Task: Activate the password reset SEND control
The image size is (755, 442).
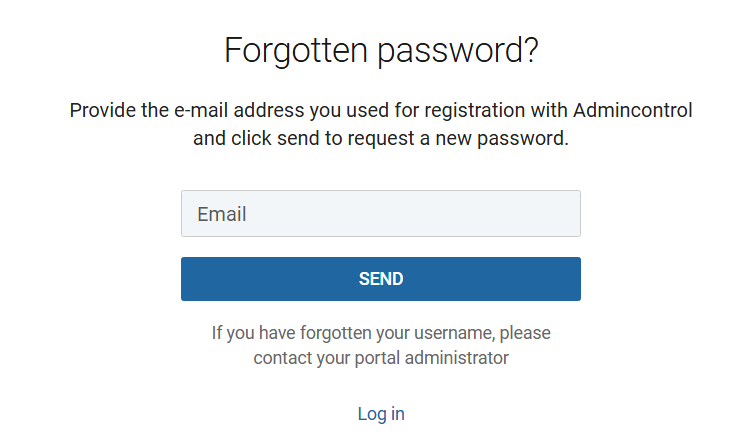Action: [381, 279]
